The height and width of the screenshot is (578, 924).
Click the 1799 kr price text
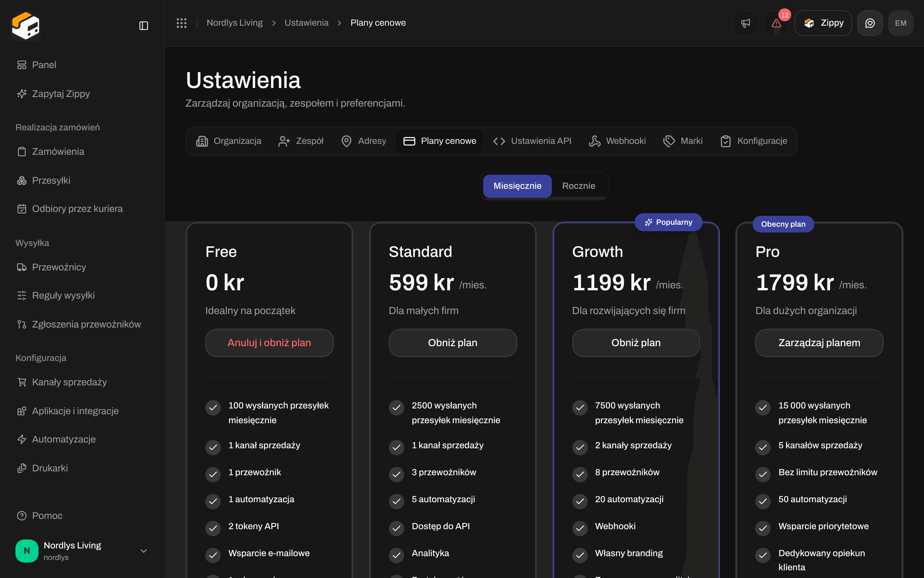click(x=795, y=283)
